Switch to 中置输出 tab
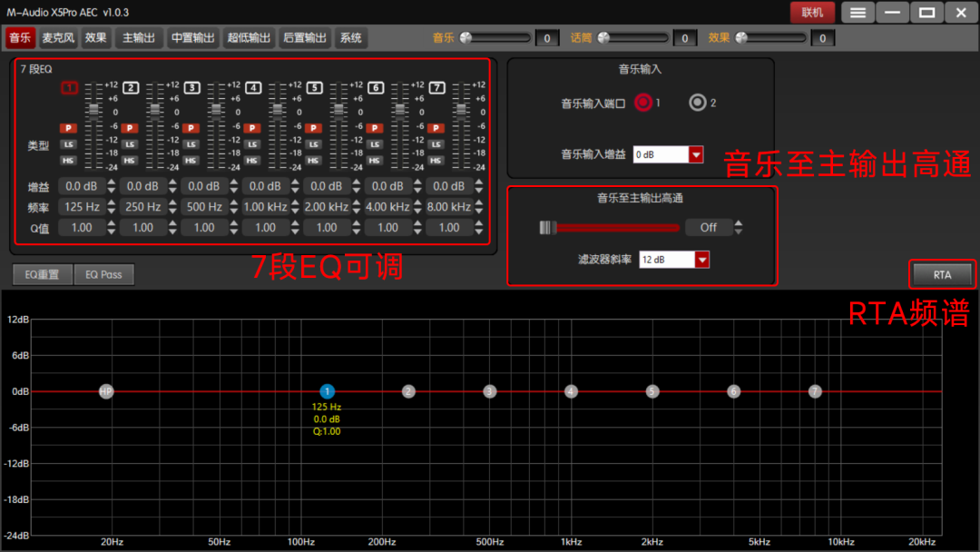The width and height of the screenshot is (980, 552). (x=193, y=38)
